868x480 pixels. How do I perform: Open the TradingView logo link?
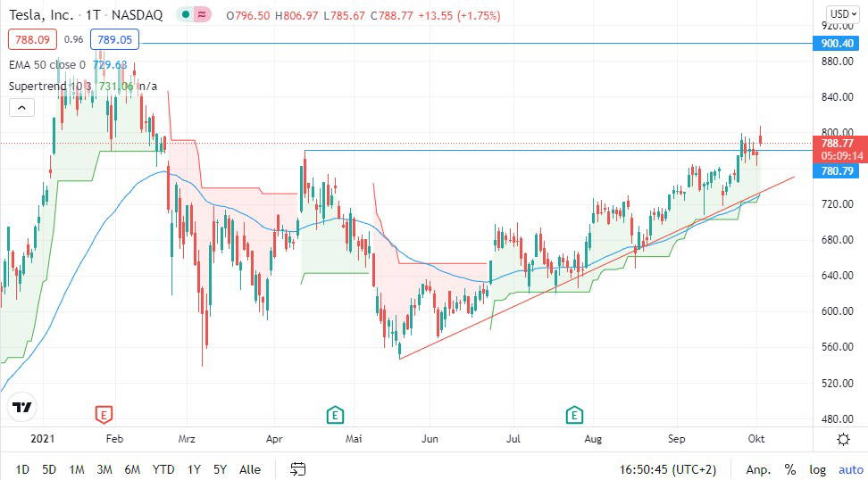22,408
